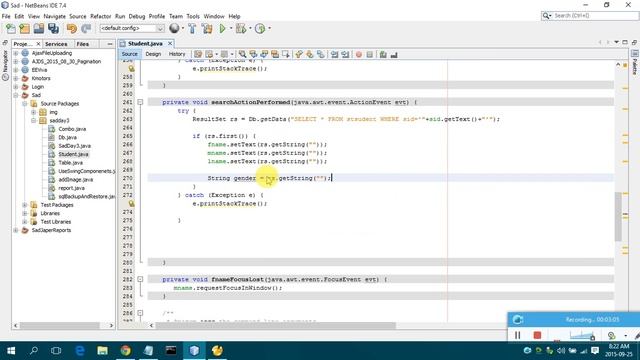
Task: Open the Tools menu
Action: [193, 16]
